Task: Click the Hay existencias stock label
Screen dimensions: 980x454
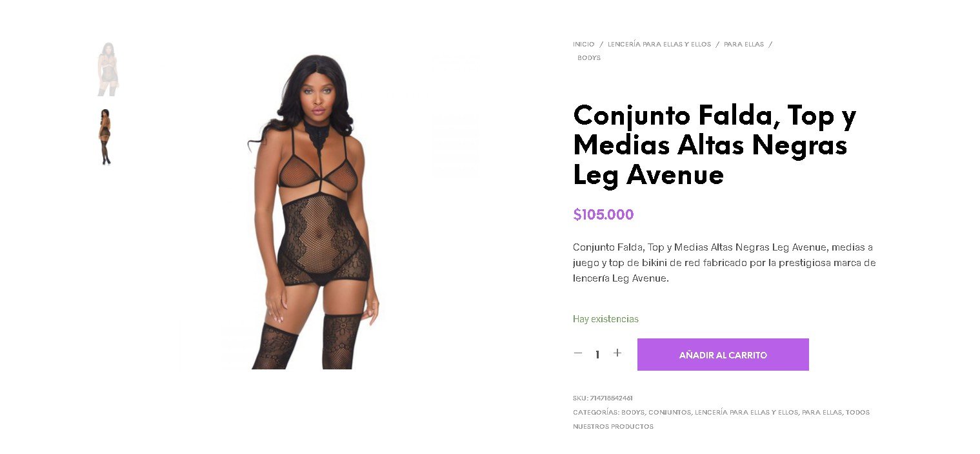Action: (606, 319)
